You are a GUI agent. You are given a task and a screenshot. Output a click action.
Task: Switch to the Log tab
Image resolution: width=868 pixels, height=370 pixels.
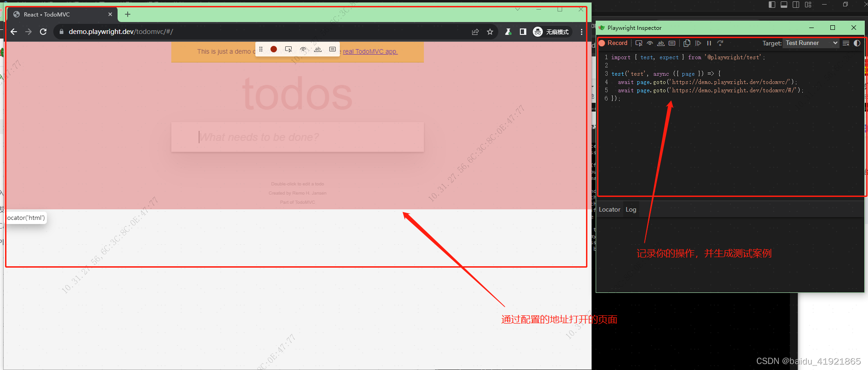(631, 209)
